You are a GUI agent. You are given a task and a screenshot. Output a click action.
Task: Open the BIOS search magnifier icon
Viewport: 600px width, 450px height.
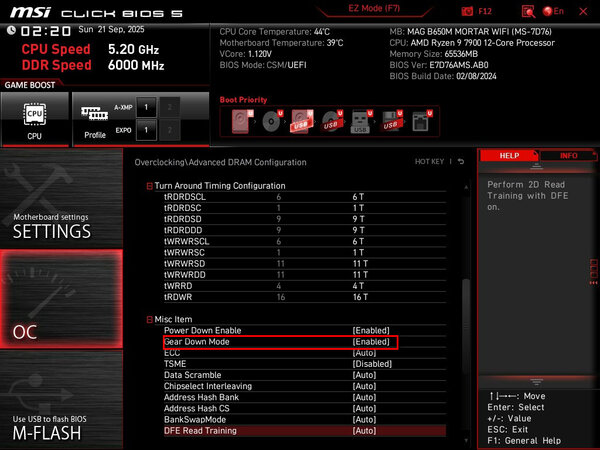[528, 11]
